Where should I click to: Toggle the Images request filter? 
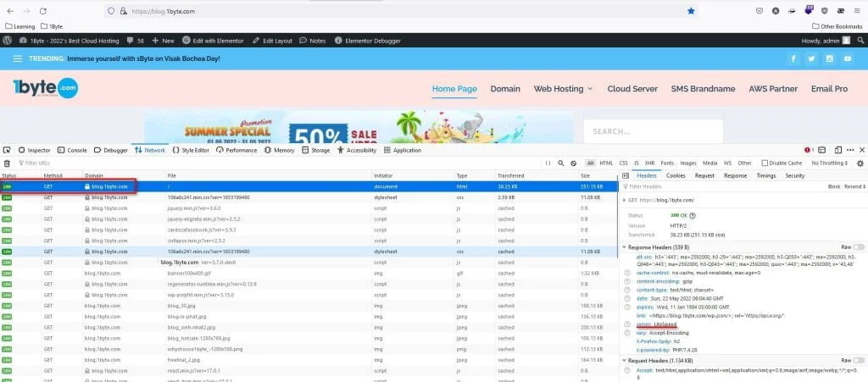coord(688,163)
